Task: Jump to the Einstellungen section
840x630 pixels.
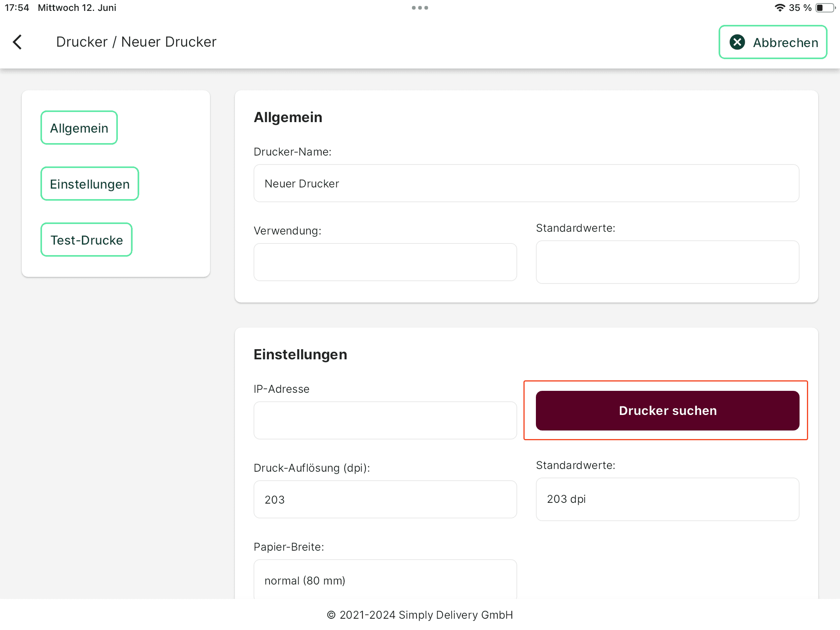Action: [90, 184]
